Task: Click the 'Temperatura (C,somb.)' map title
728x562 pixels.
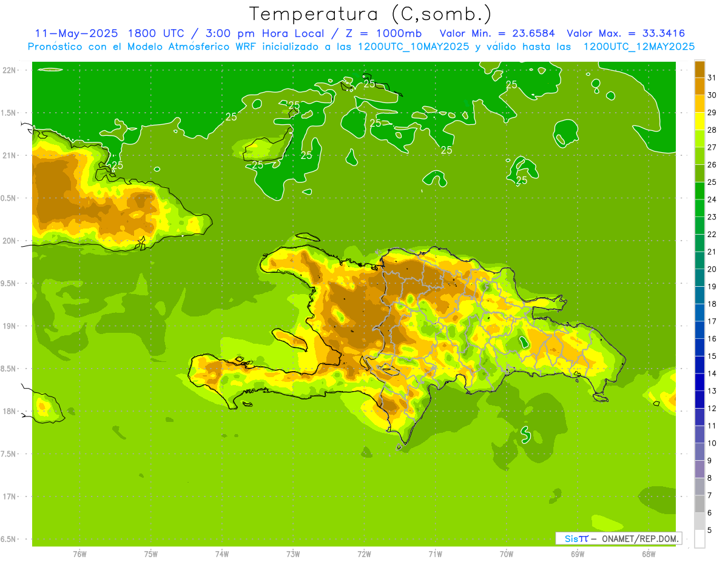Action: (x=370, y=14)
